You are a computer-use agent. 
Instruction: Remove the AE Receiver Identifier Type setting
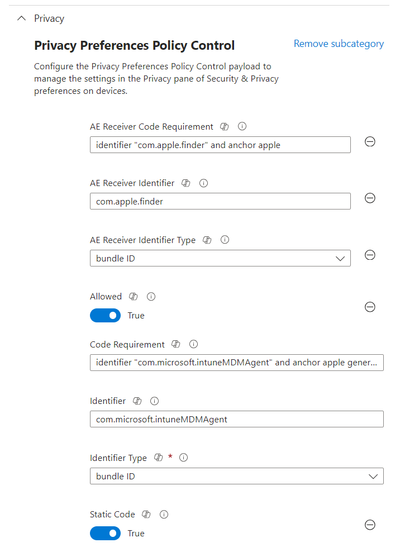coord(370,255)
